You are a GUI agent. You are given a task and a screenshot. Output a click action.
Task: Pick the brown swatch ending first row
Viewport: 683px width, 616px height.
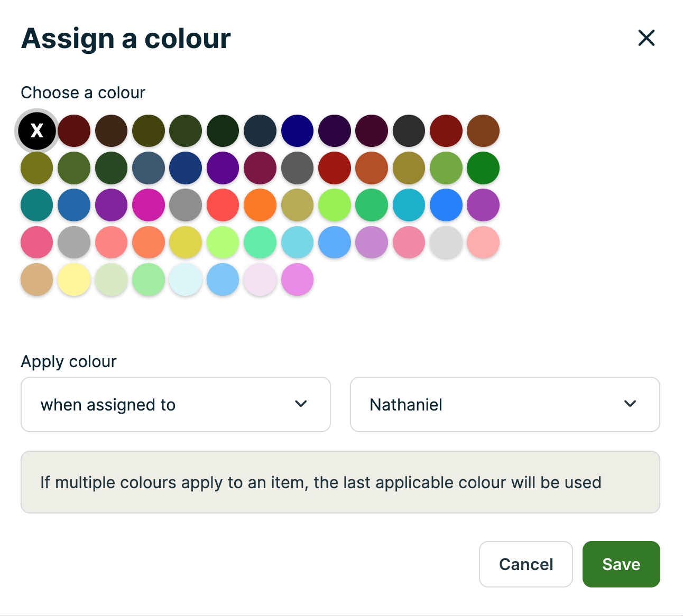click(483, 130)
